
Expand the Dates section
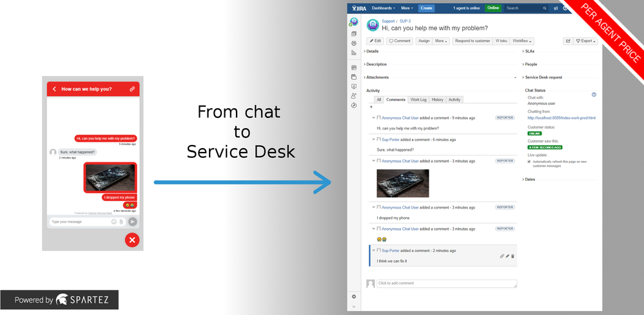pos(529,179)
